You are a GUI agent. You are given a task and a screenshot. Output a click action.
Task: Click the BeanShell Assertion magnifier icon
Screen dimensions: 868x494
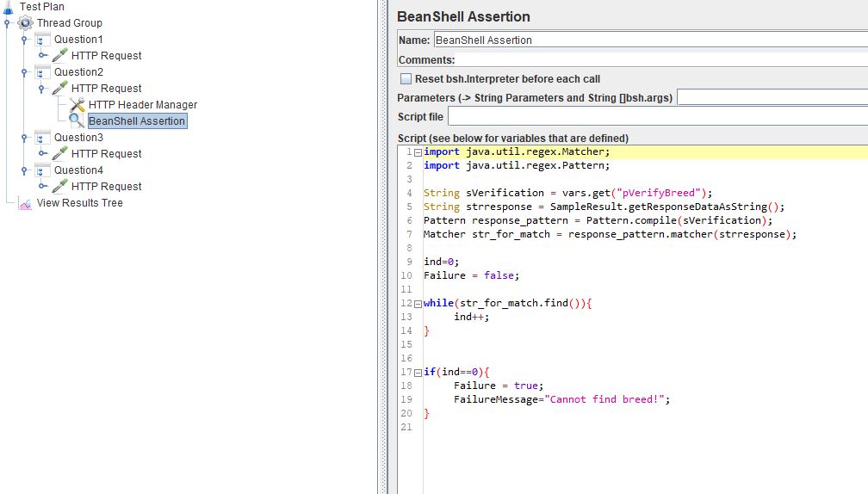[x=77, y=120]
